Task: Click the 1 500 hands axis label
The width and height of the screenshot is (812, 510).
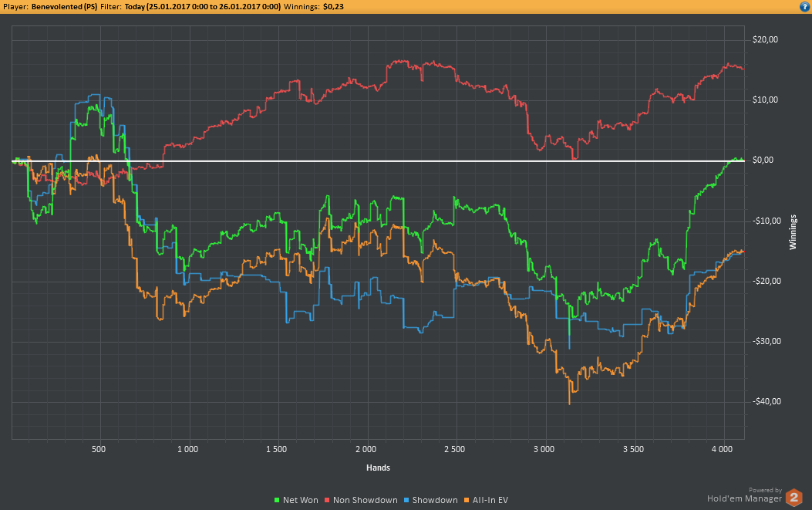Action: 277,449
